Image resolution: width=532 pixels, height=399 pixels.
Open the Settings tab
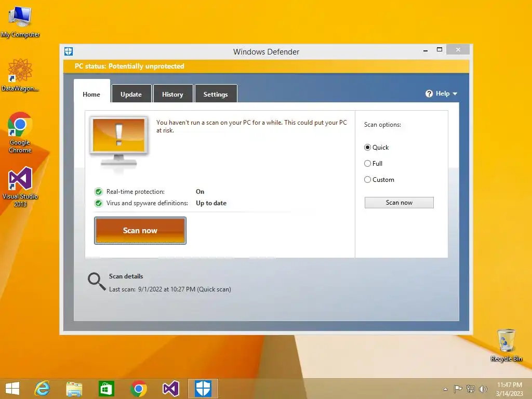coord(216,94)
